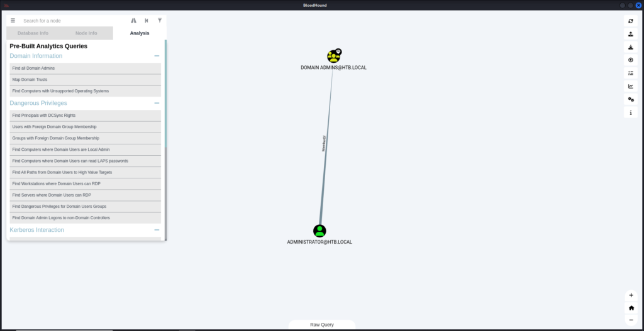The image size is (644, 331).
Task: Click the import graph icon
Action: coord(631,47)
